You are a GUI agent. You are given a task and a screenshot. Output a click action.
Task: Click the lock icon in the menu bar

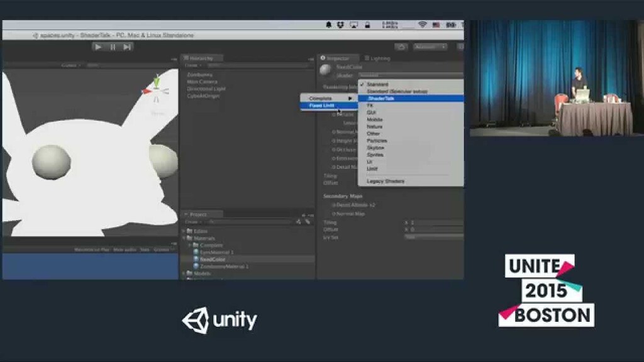click(x=367, y=25)
